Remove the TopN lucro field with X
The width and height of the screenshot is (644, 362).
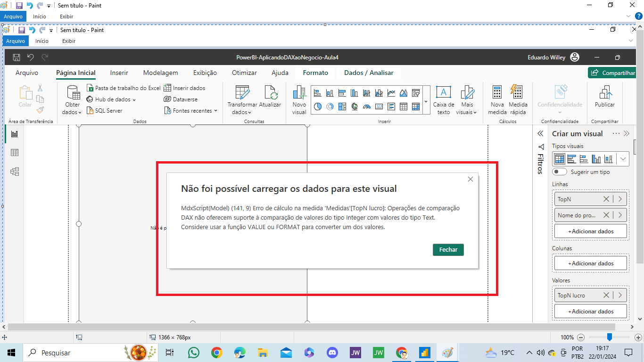(606, 296)
